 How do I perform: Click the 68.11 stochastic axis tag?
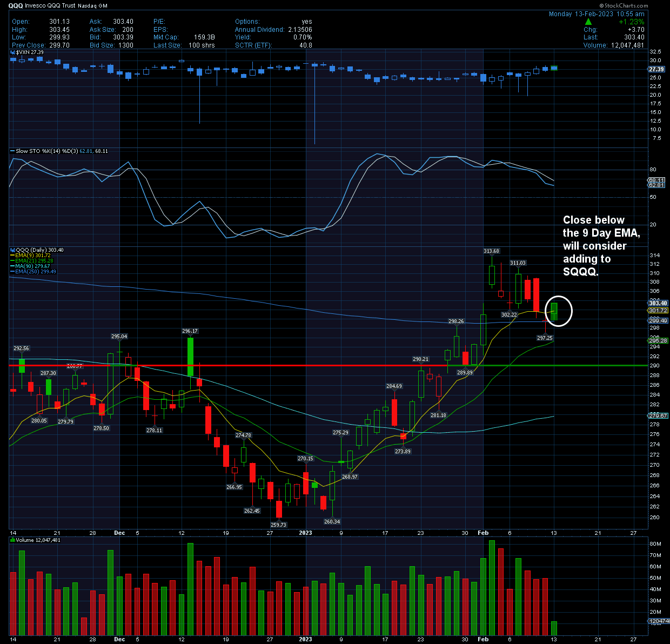[656, 180]
